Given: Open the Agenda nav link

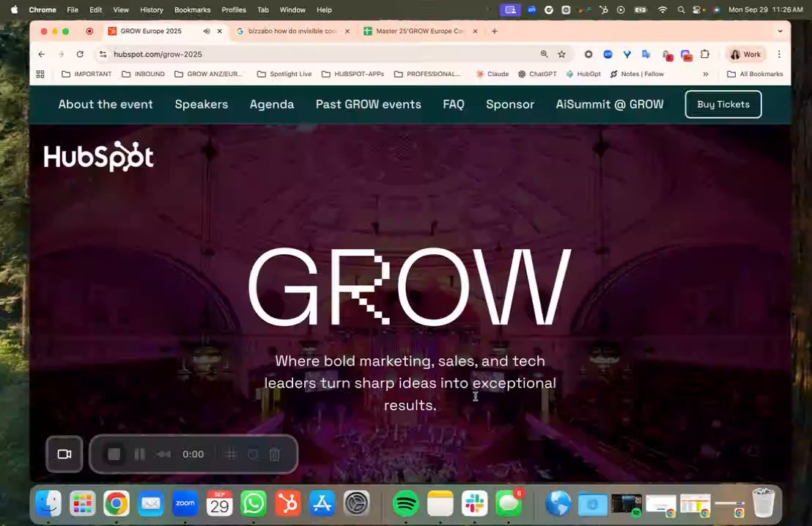Looking at the screenshot, I should coord(272,104).
